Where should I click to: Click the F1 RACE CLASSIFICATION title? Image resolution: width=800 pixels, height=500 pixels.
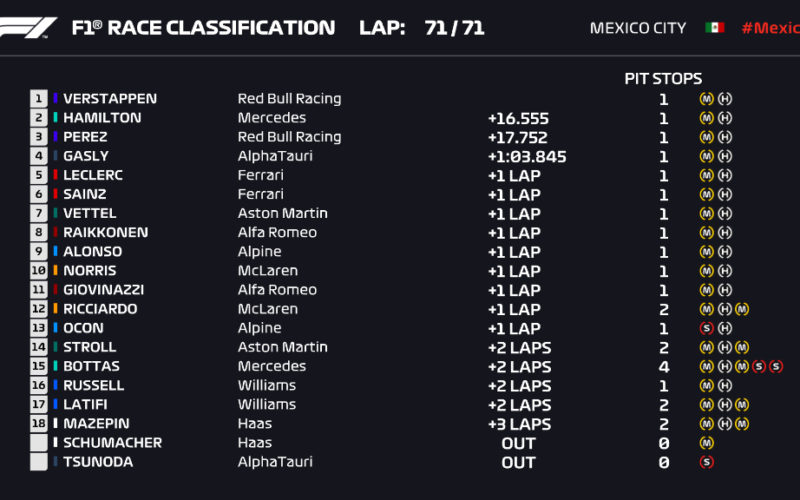point(204,28)
